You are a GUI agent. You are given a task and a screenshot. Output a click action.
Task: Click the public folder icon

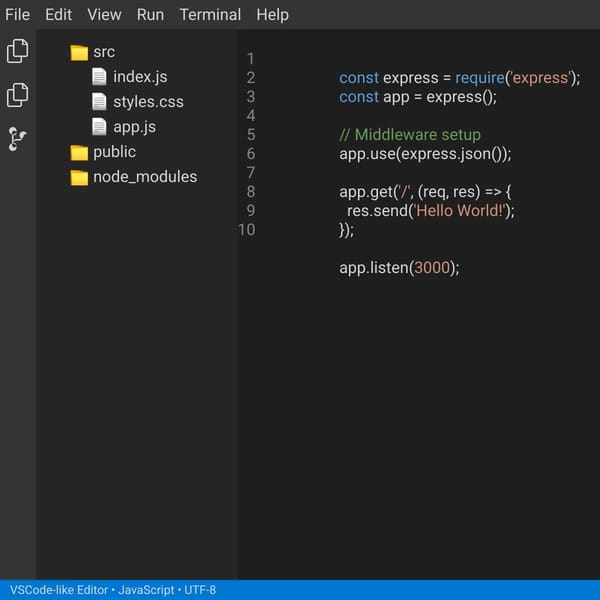point(79,153)
